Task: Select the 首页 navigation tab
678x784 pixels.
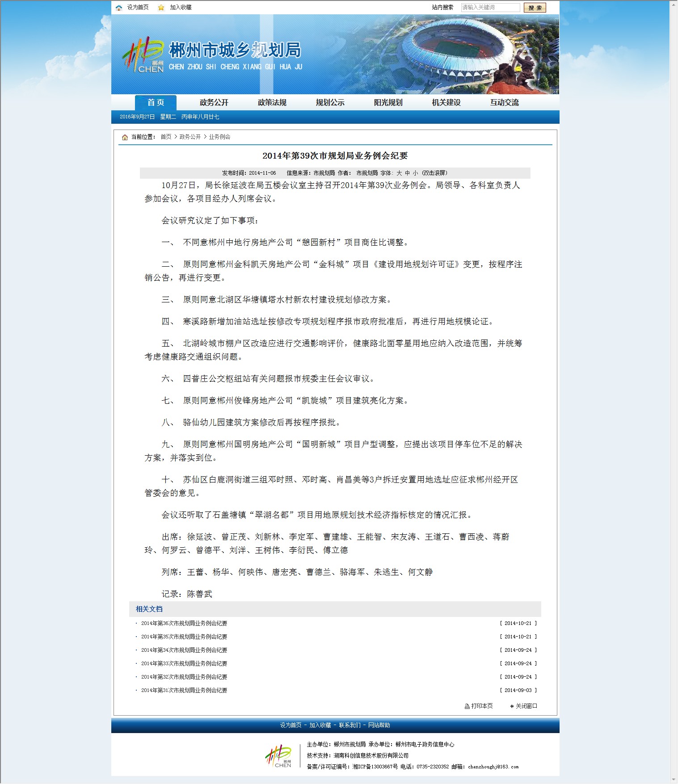Action: click(x=156, y=103)
